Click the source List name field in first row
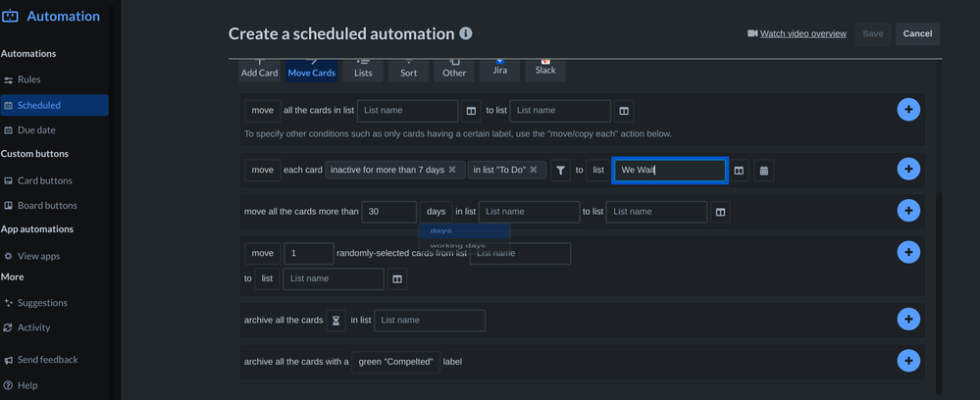Viewport: 980px width, 400px height. tap(407, 111)
